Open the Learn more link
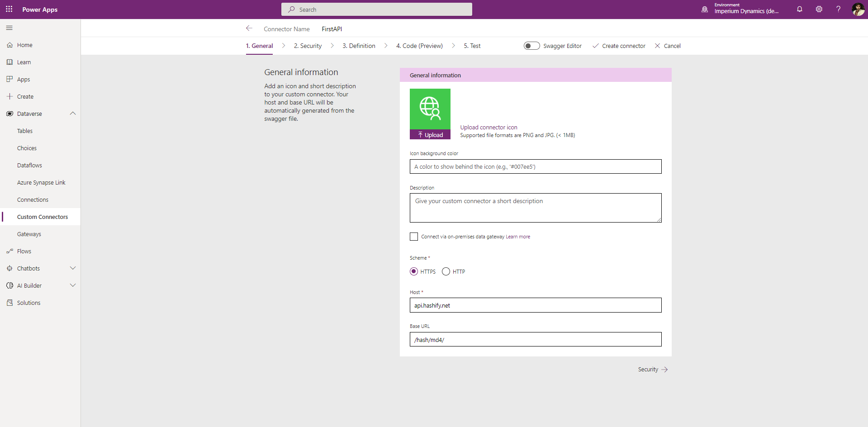Viewport: 868px width, 427px height. click(x=518, y=237)
